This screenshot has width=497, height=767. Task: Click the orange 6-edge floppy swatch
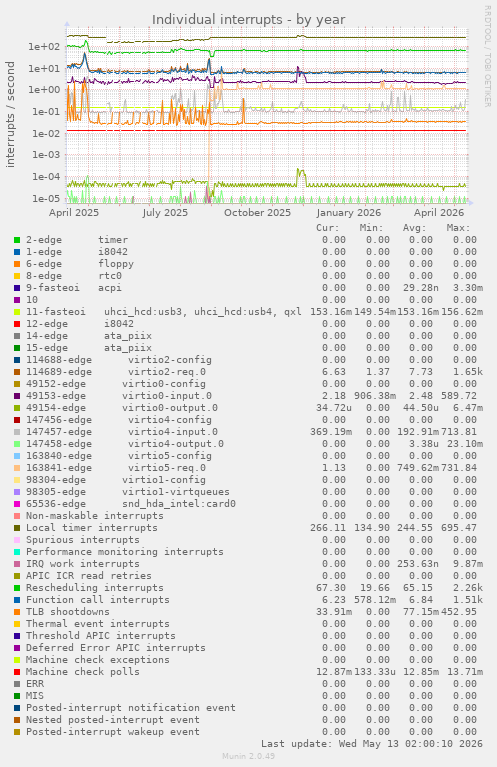[17, 264]
